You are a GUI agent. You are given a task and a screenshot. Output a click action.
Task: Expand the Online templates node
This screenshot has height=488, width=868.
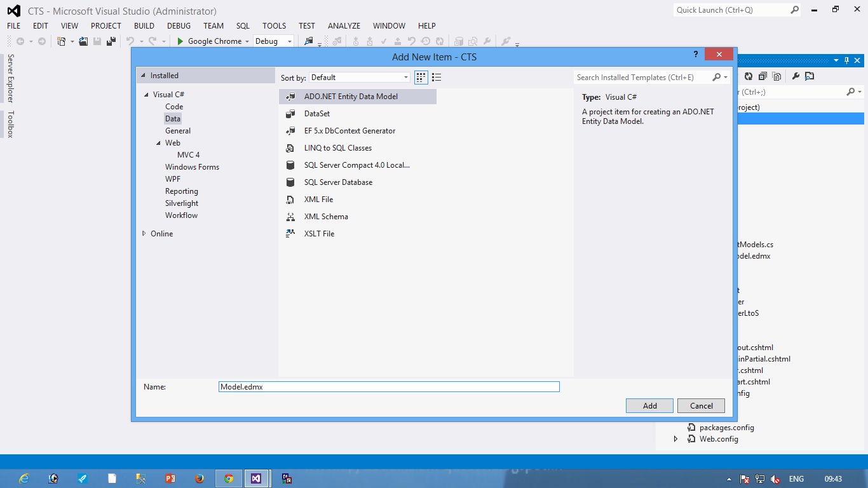(144, 233)
